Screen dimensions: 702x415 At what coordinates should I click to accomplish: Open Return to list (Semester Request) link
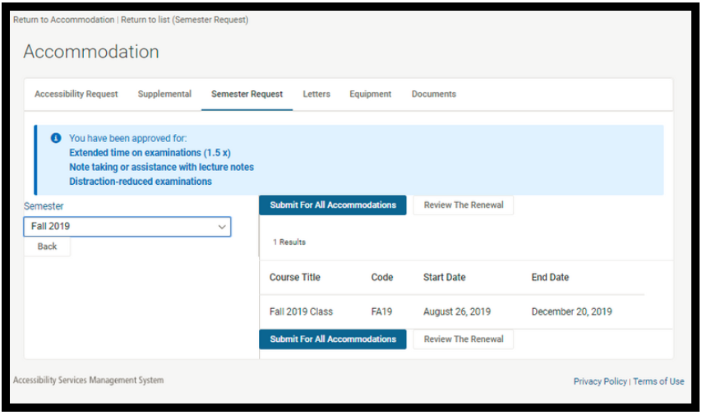click(x=184, y=20)
